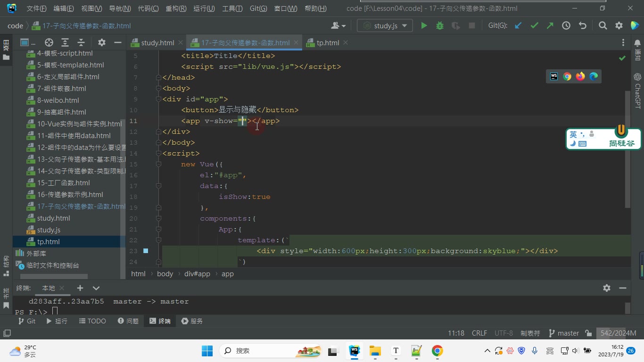
Task: Preview the page in Chrome browser
Action: tap(567, 76)
